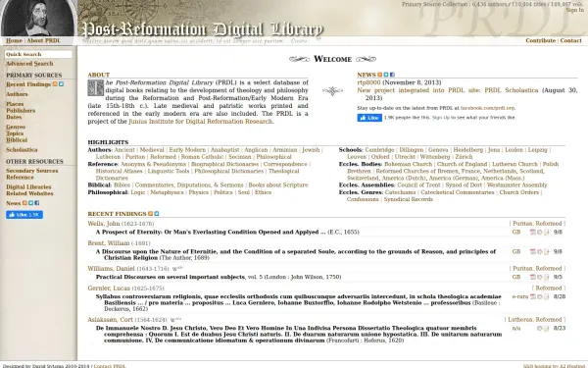
Task: Click the sidebar Facebook Like 1.9K button
Action: click(x=24, y=214)
